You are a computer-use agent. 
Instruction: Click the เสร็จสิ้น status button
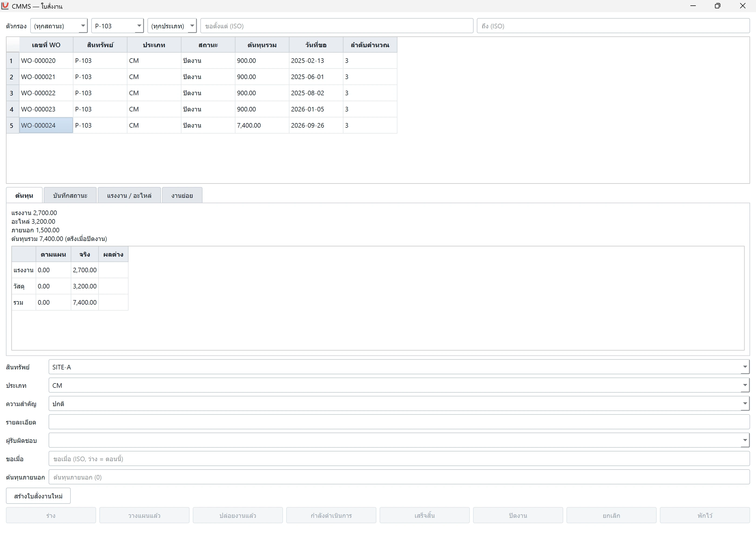pyautogui.click(x=424, y=515)
